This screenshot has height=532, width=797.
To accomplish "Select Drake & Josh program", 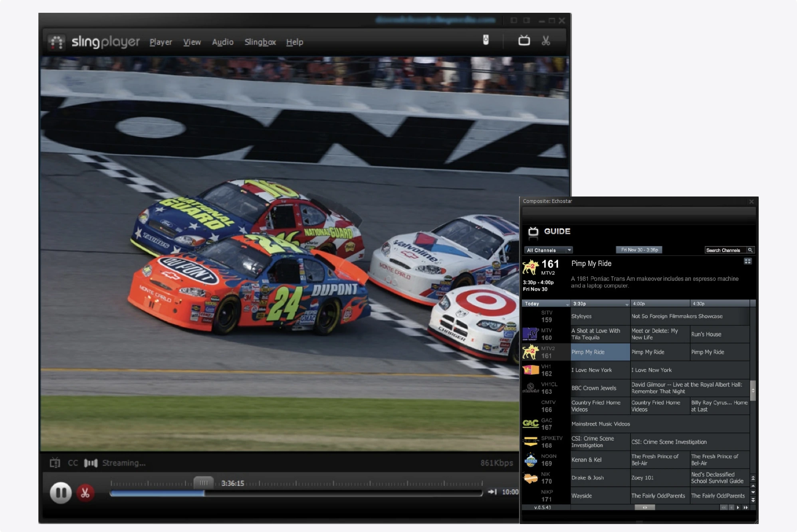I will tap(600, 478).
